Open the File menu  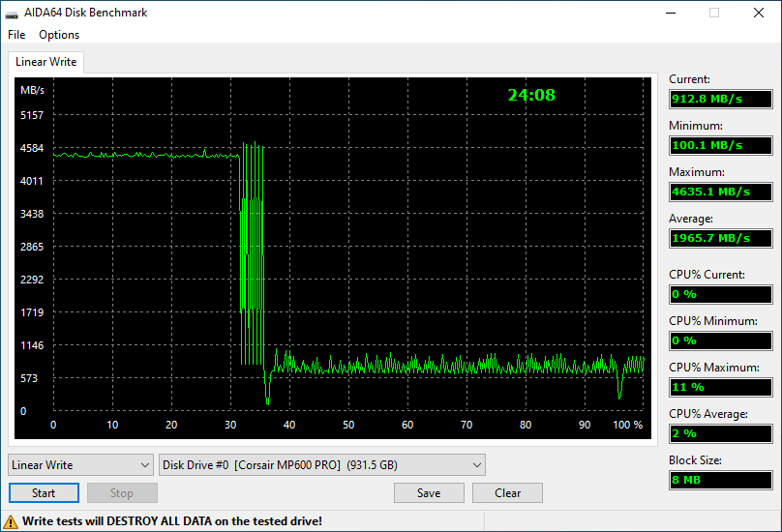pos(16,35)
